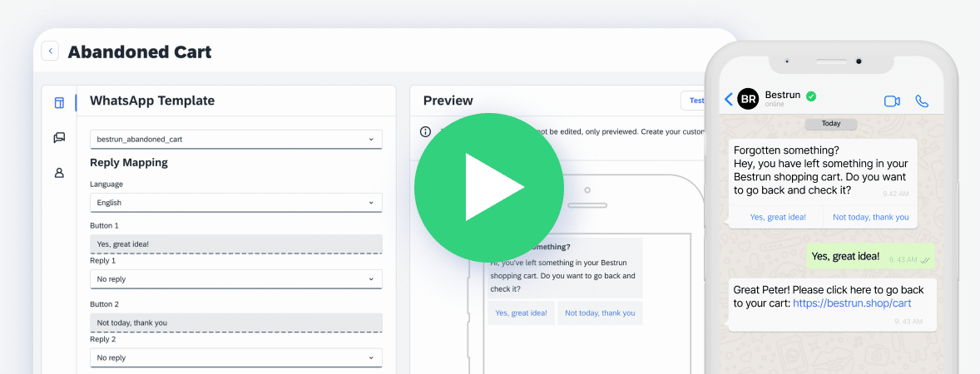Open the chat messages sidebar icon
The image size is (980, 374).
point(59,138)
